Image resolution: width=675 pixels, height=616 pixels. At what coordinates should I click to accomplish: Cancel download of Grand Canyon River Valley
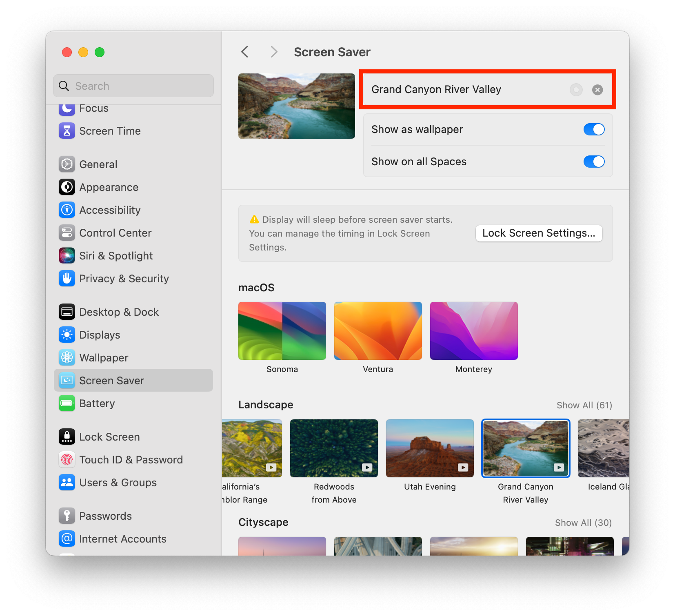coord(597,90)
